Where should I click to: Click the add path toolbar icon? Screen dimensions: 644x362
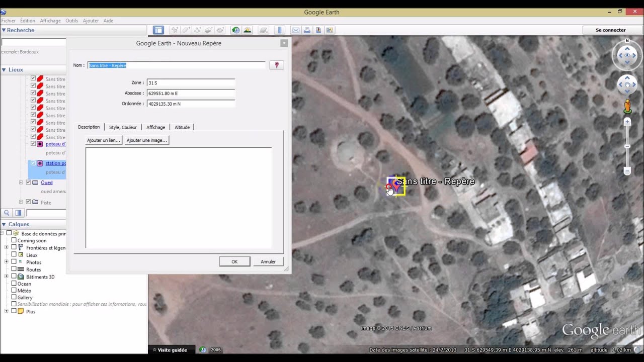pos(197,30)
